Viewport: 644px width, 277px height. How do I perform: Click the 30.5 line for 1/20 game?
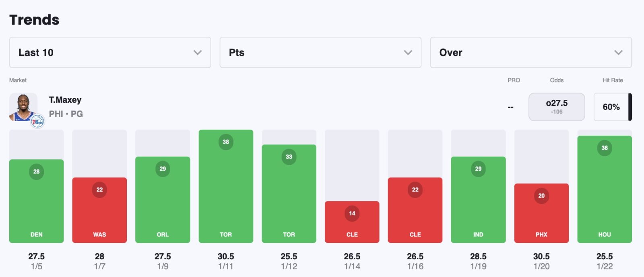541,256
